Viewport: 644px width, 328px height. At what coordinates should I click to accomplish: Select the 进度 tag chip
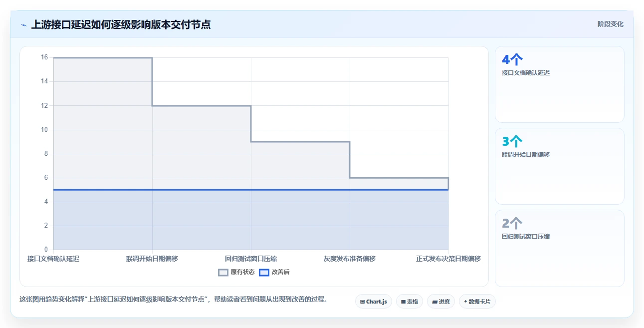pyautogui.click(x=441, y=302)
